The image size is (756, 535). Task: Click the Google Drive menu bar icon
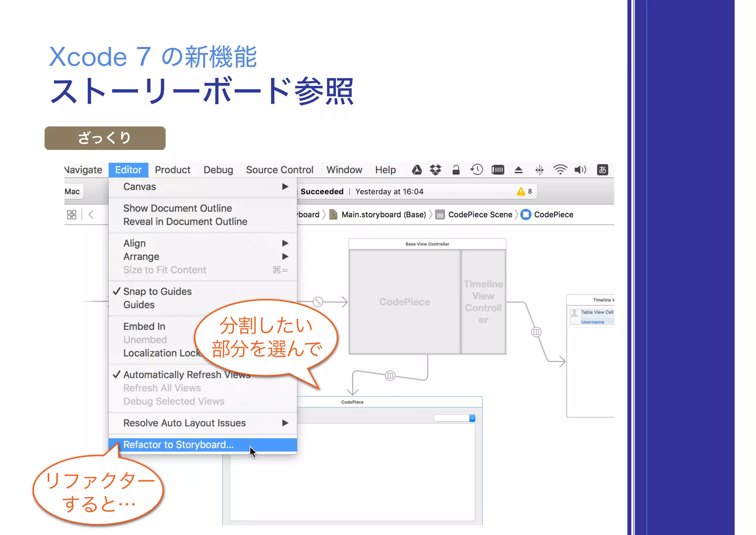pyautogui.click(x=417, y=170)
